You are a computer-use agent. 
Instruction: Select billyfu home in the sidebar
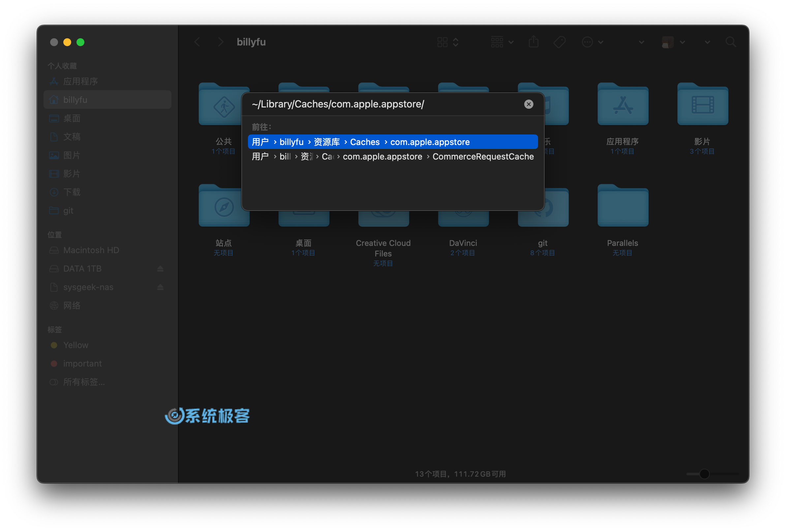click(x=107, y=100)
